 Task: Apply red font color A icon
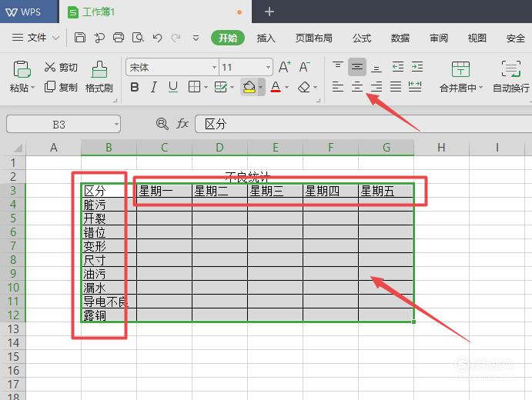click(276, 87)
